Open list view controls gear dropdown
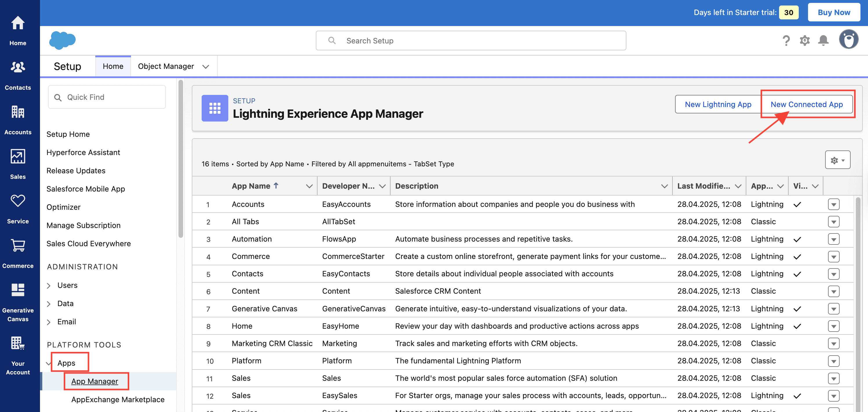The width and height of the screenshot is (868, 412). [837, 160]
